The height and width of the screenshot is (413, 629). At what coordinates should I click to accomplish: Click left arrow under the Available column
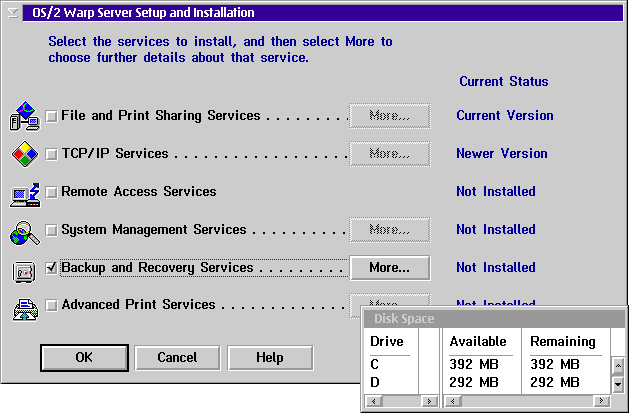click(453, 401)
